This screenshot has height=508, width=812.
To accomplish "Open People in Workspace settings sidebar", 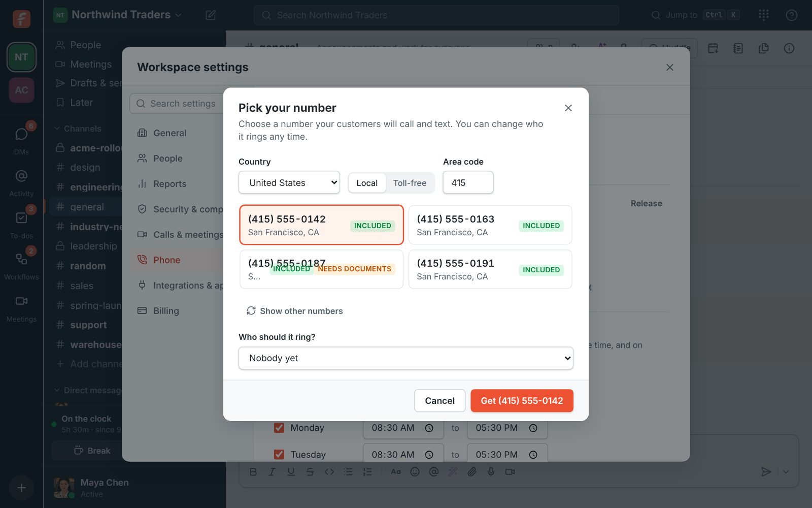I will (168, 158).
